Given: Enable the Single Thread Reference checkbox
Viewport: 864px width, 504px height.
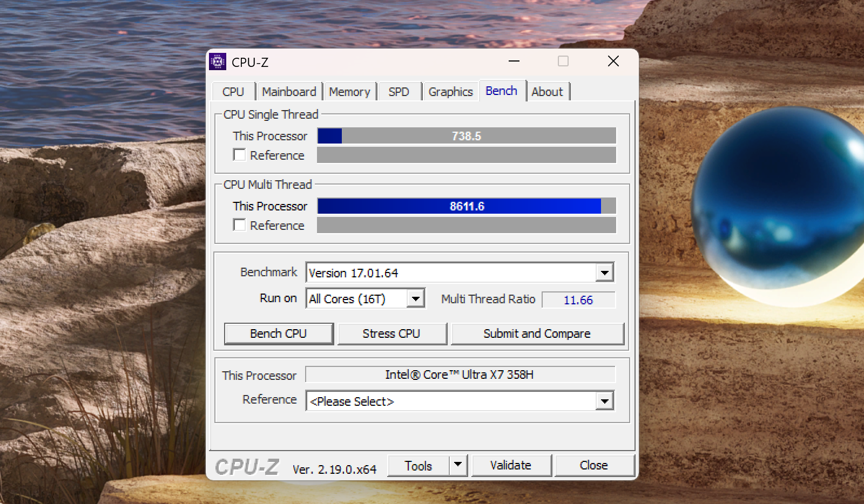Looking at the screenshot, I should pos(239,155).
